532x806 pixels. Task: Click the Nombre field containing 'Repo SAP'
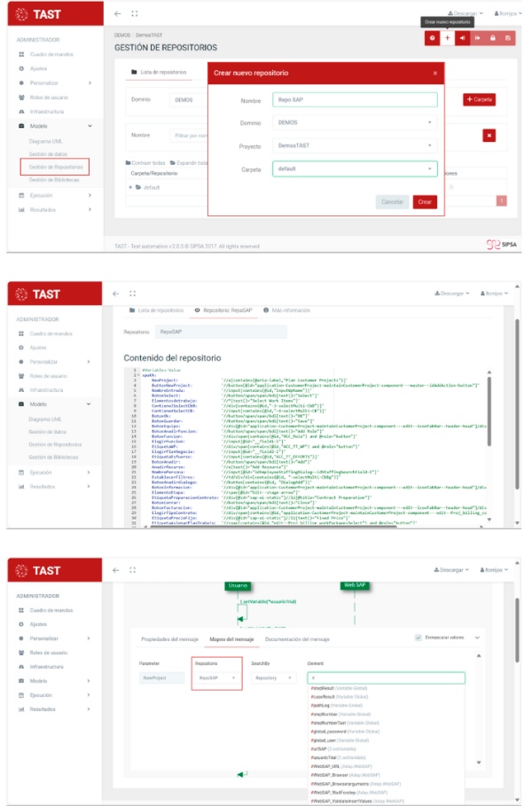tap(355, 99)
